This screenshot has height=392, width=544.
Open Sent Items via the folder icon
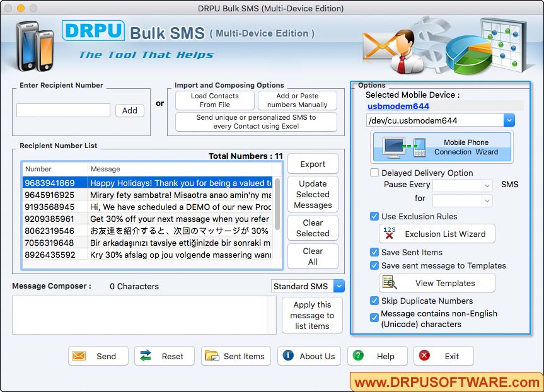click(x=214, y=356)
